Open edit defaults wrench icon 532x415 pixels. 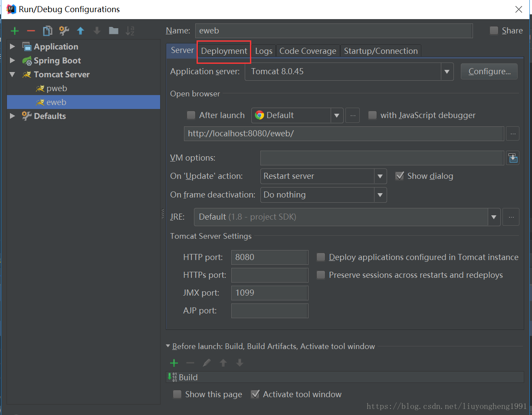coord(64,31)
